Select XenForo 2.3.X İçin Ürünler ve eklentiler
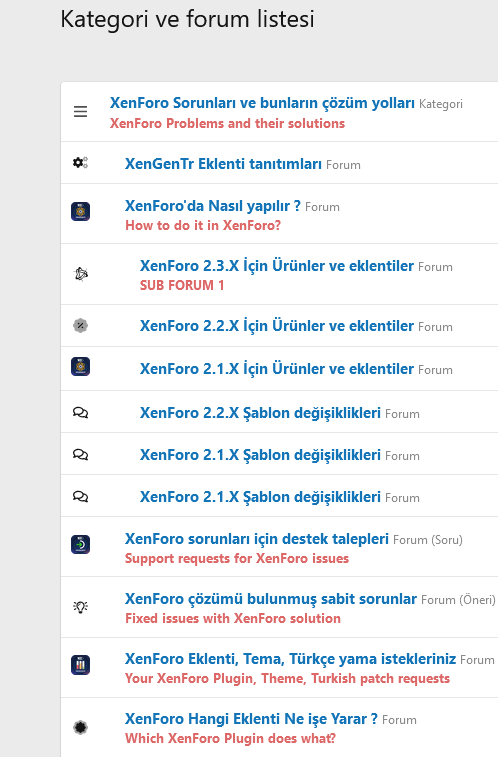Image resolution: width=498 pixels, height=757 pixels. coord(277,266)
